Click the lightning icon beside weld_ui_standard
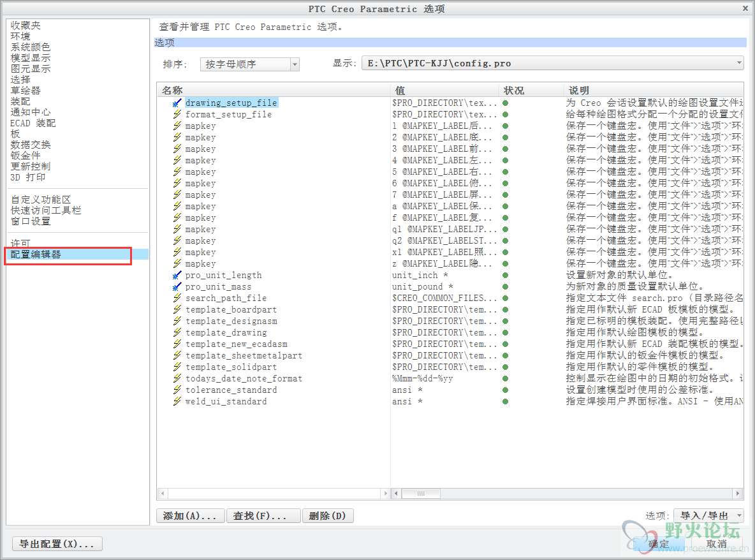755x560 pixels. coord(177,402)
